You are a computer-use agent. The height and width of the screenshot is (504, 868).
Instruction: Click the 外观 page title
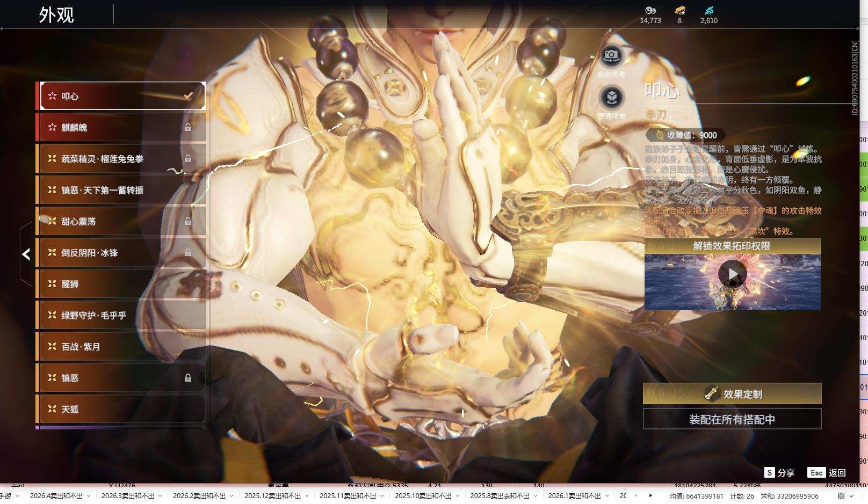coord(56,14)
